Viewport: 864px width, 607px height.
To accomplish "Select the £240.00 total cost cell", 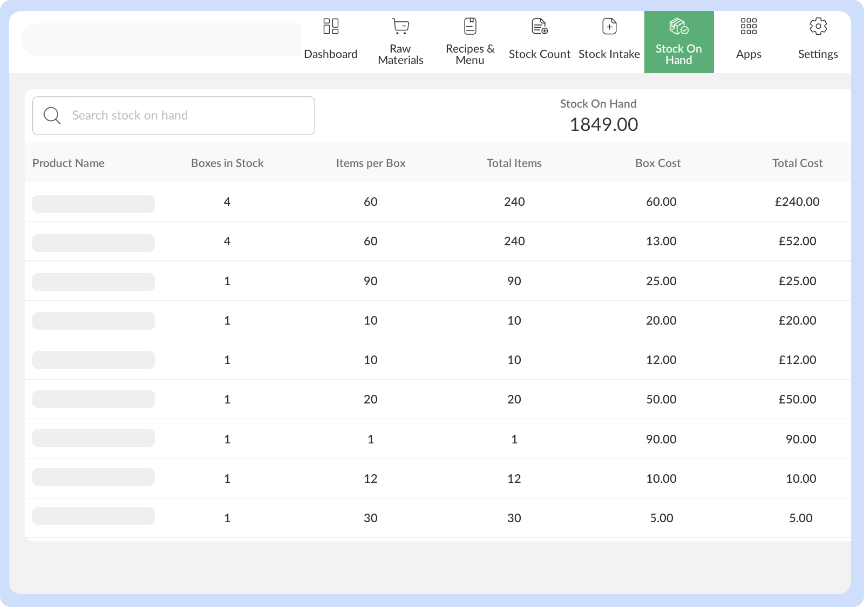I will click(x=797, y=202).
